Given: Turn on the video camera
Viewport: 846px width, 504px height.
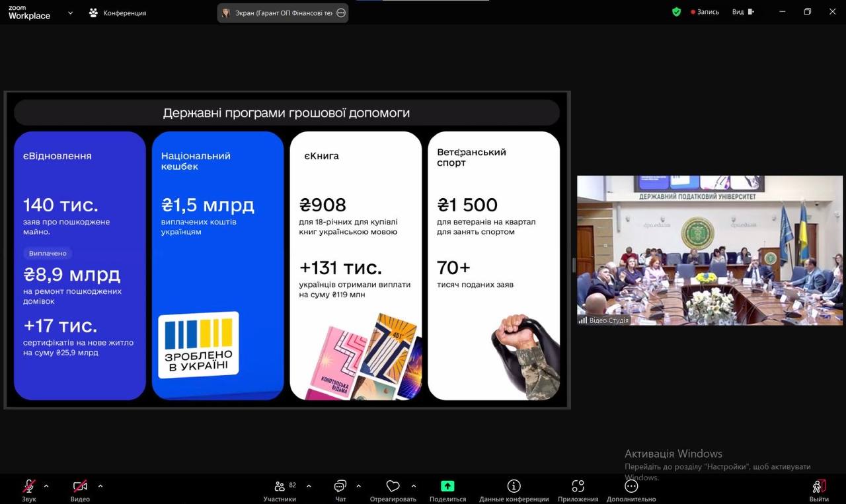Looking at the screenshot, I should (80, 486).
